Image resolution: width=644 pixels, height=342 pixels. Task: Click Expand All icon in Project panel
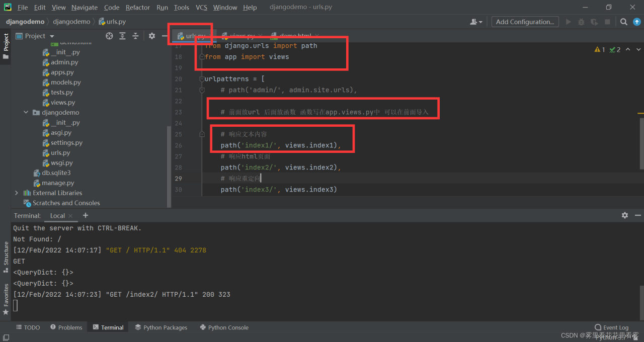(x=122, y=36)
